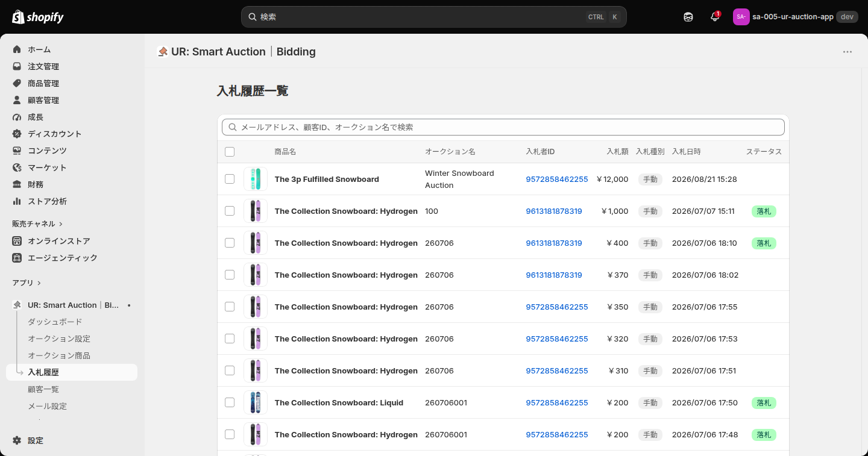The width and height of the screenshot is (868, 456).
Task: Open 注文管理 orders icon
Action: click(17, 66)
